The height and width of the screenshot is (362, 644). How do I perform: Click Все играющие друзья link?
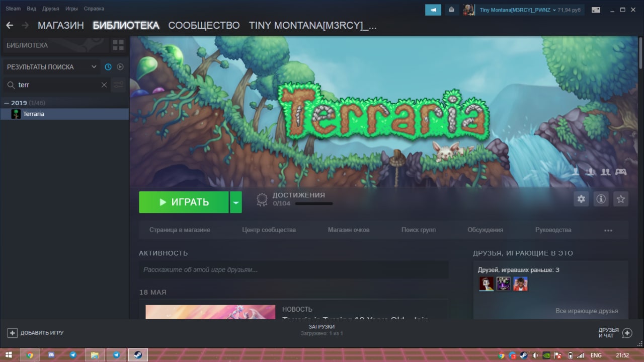click(x=587, y=311)
